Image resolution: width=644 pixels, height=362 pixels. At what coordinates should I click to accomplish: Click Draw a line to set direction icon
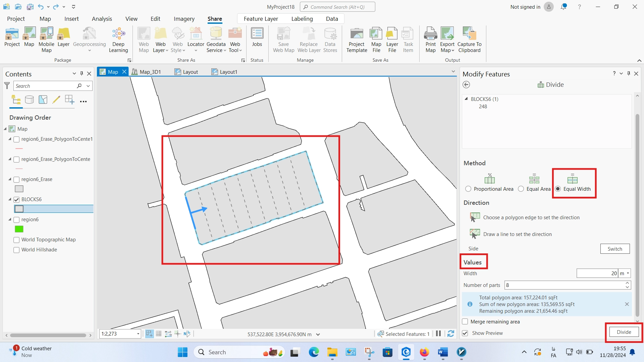[475, 234]
